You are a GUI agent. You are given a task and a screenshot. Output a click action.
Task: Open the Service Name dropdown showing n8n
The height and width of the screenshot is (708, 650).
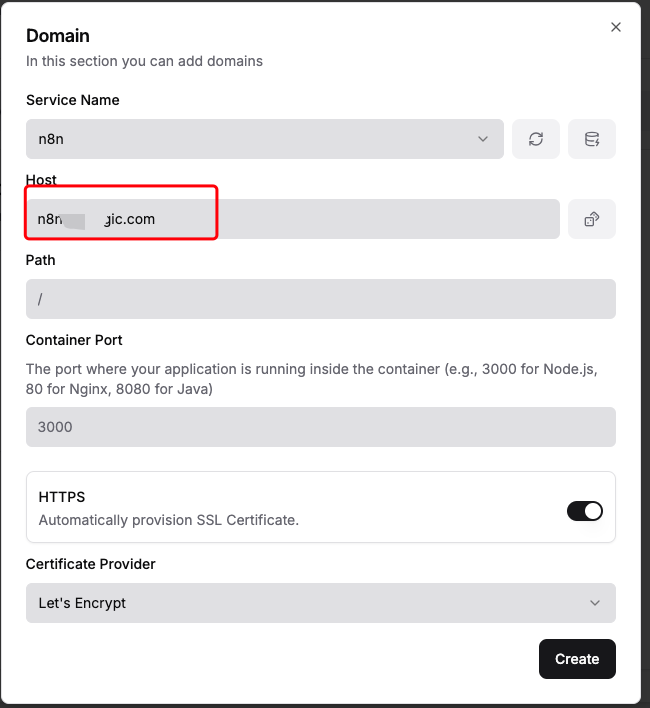264,139
